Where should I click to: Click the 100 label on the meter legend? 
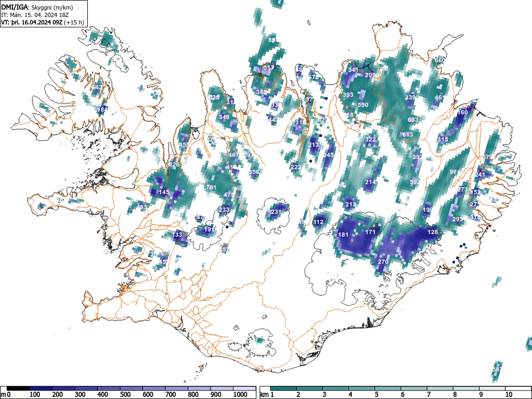[x=35, y=395]
